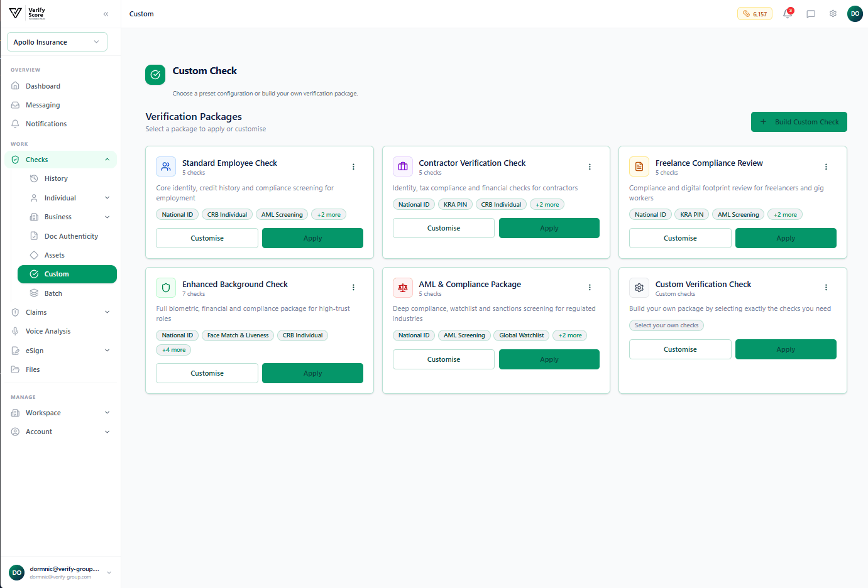Click the History clock icon in sidebar
Viewport: 868px width, 588px height.
point(34,178)
